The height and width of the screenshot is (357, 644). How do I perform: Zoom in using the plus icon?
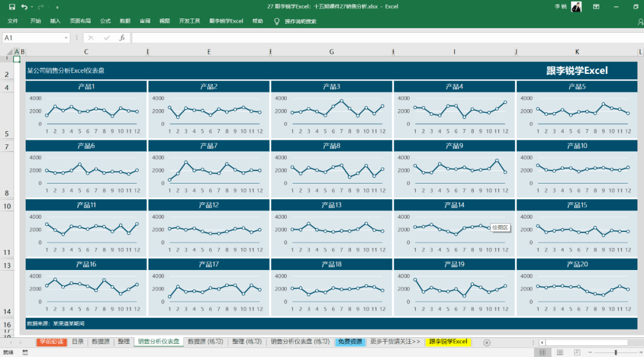coord(641,352)
